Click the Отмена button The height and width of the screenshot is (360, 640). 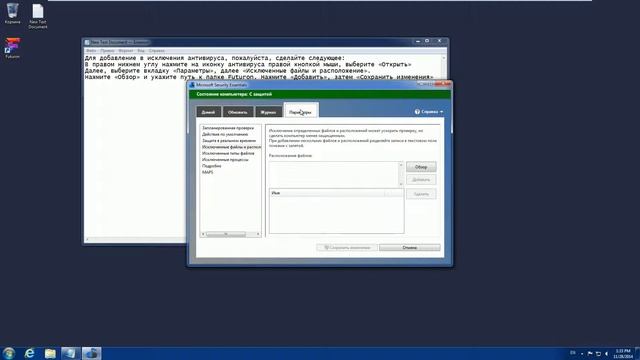coord(409,247)
